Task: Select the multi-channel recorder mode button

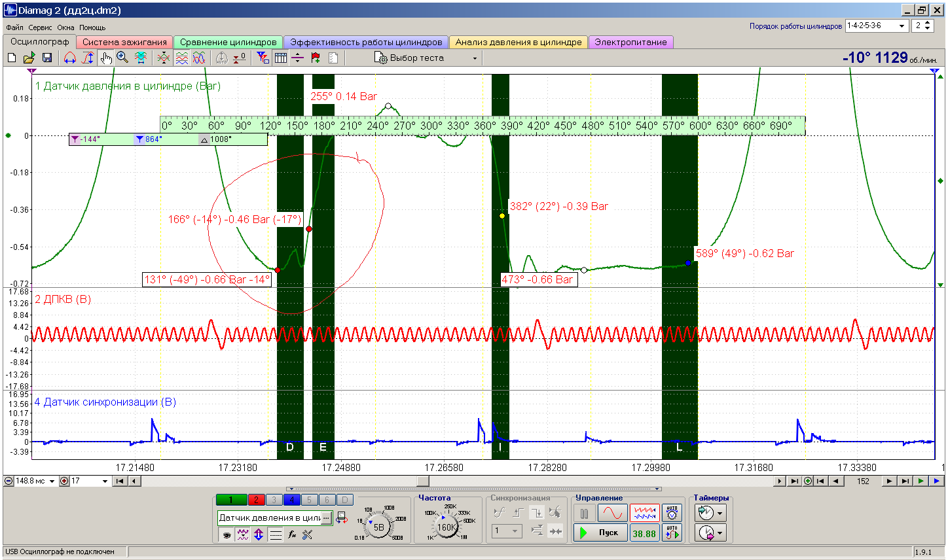Action: coord(645,513)
